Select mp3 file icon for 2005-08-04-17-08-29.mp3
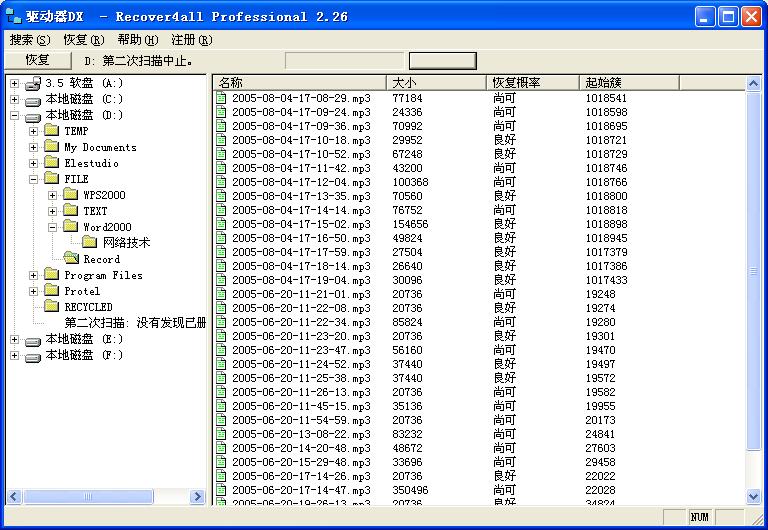Viewport: 768px width, 530px height. (x=222, y=99)
